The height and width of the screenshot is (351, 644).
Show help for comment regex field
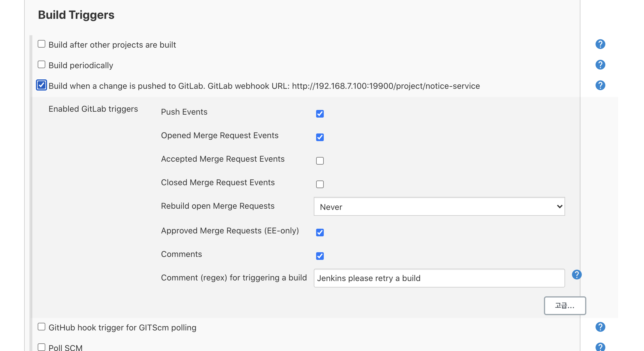[x=577, y=275]
